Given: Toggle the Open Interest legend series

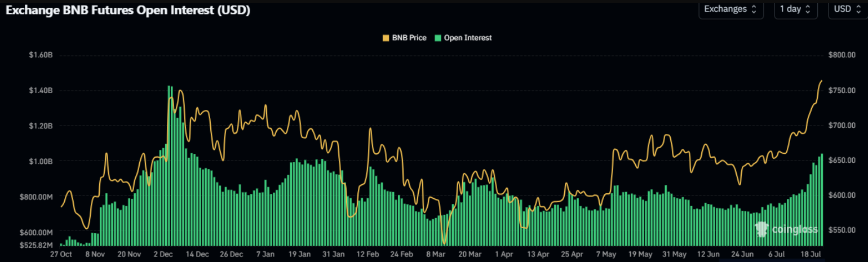Looking at the screenshot, I should 463,38.
